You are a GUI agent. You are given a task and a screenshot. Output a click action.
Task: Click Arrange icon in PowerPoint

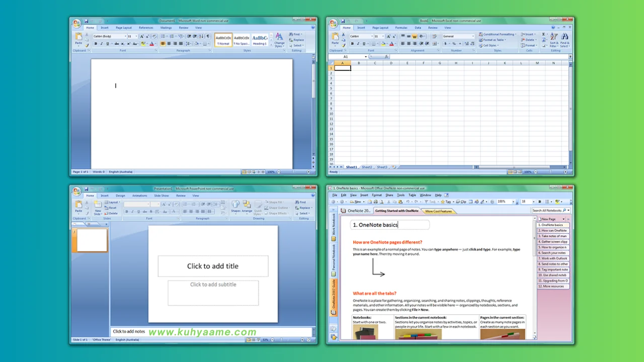pos(247,207)
